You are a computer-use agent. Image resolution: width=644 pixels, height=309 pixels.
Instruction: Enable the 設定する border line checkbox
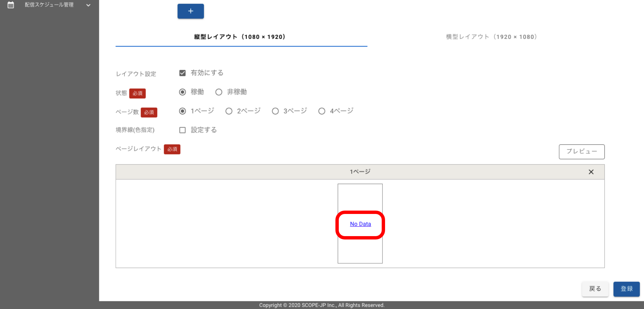[182, 130]
